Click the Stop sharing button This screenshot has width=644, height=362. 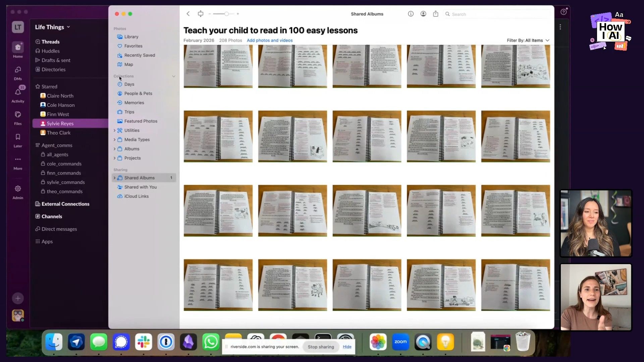pos(320,347)
